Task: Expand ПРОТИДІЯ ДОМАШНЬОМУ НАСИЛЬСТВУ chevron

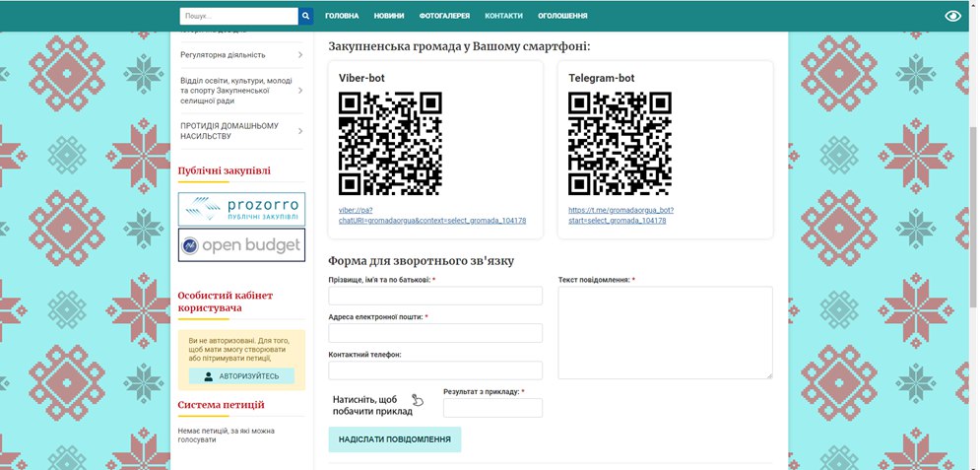Action: (300, 131)
